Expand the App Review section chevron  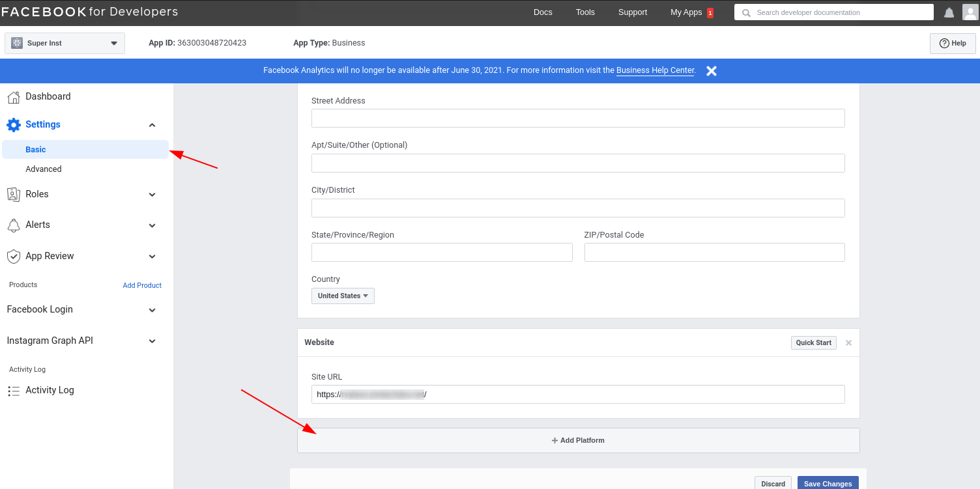pyautogui.click(x=152, y=257)
